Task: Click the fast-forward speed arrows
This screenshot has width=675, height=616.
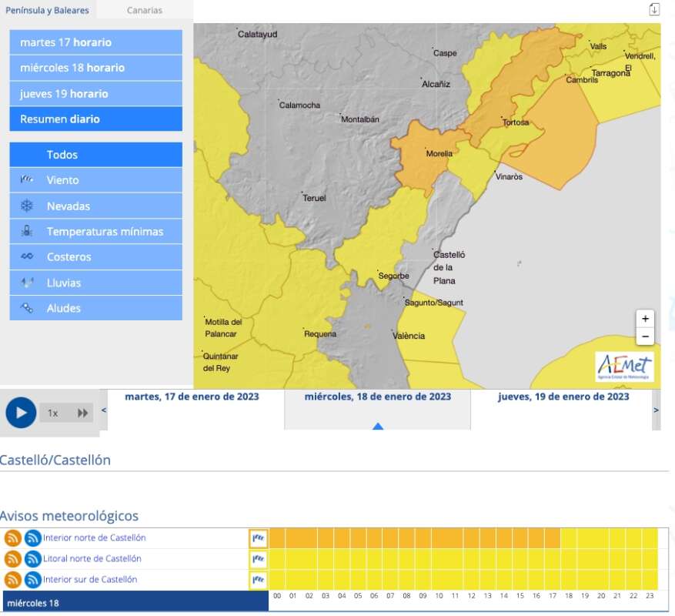Action: 82,413
